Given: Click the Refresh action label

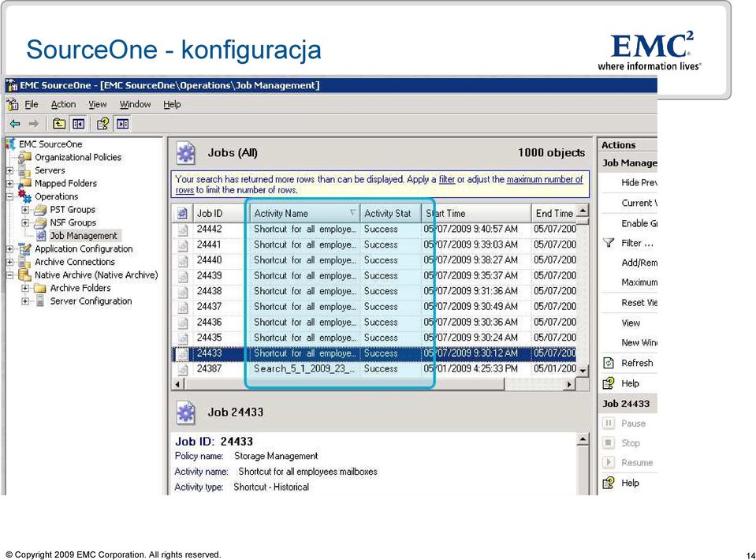Looking at the screenshot, I should click(x=637, y=363).
